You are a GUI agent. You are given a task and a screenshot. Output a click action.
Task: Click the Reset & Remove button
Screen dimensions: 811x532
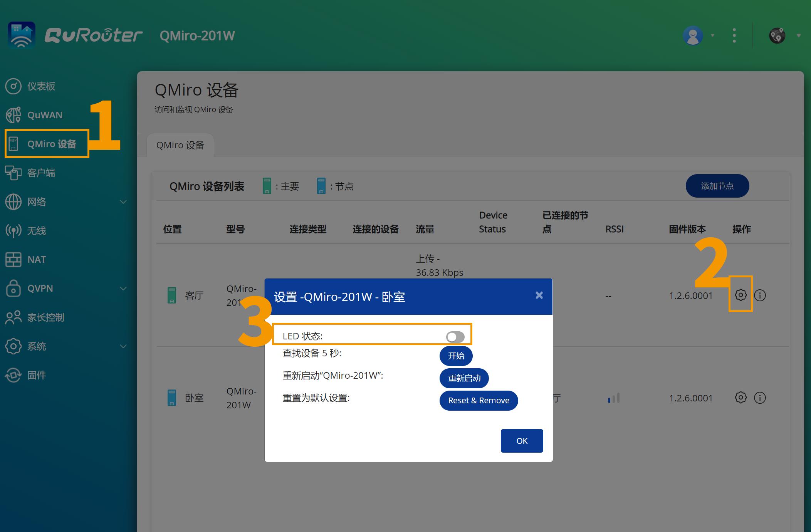(479, 400)
